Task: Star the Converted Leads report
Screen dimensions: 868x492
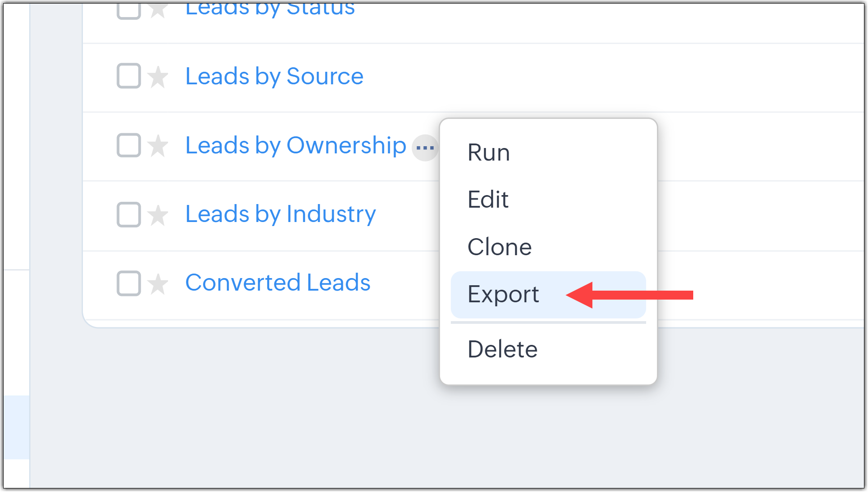Action: tap(158, 284)
